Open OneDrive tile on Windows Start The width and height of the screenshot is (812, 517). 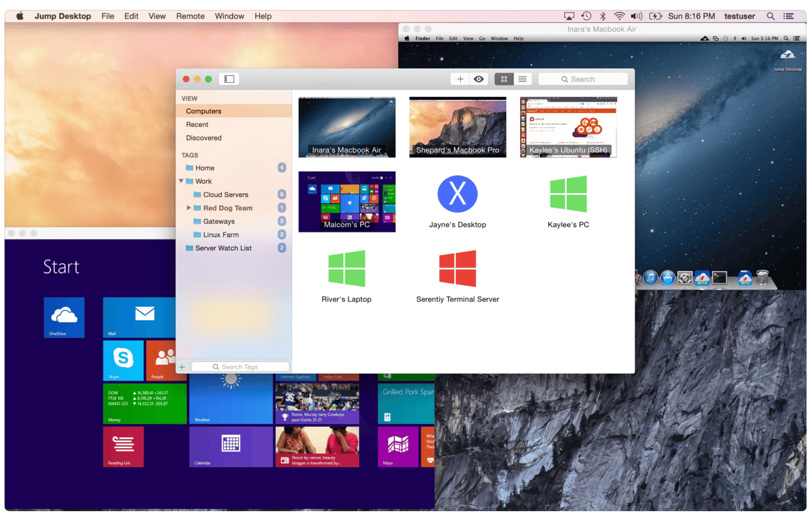click(x=64, y=317)
